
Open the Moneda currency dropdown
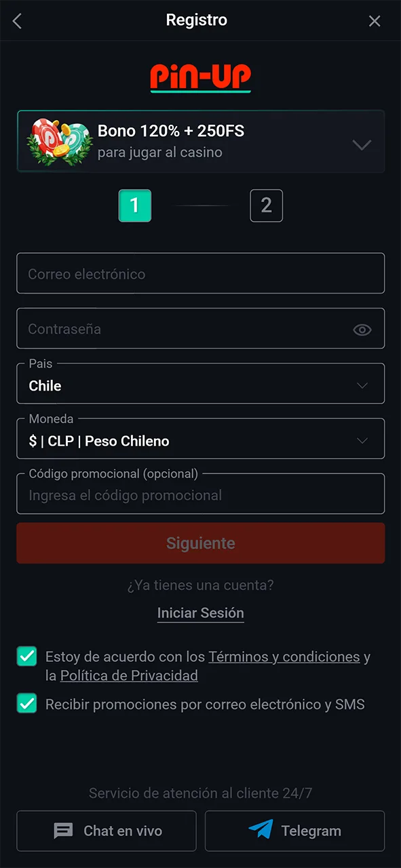tap(200, 439)
